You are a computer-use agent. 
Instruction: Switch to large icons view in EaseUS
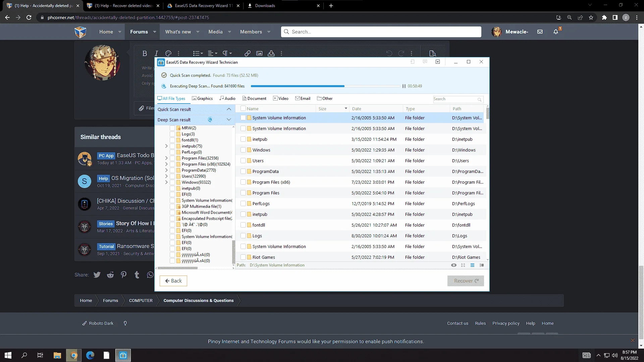463,265
